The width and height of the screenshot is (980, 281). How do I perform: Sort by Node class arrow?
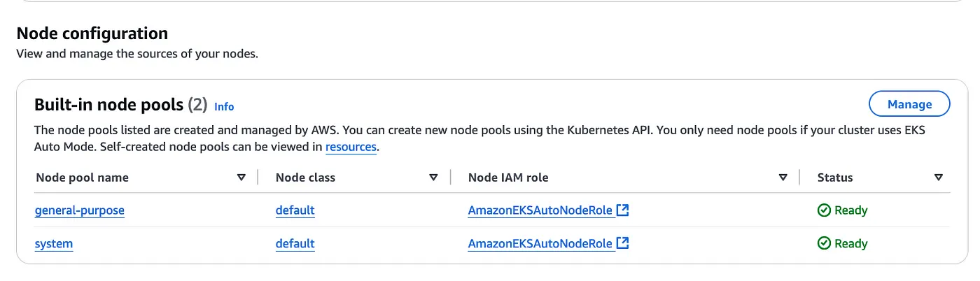pos(433,178)
